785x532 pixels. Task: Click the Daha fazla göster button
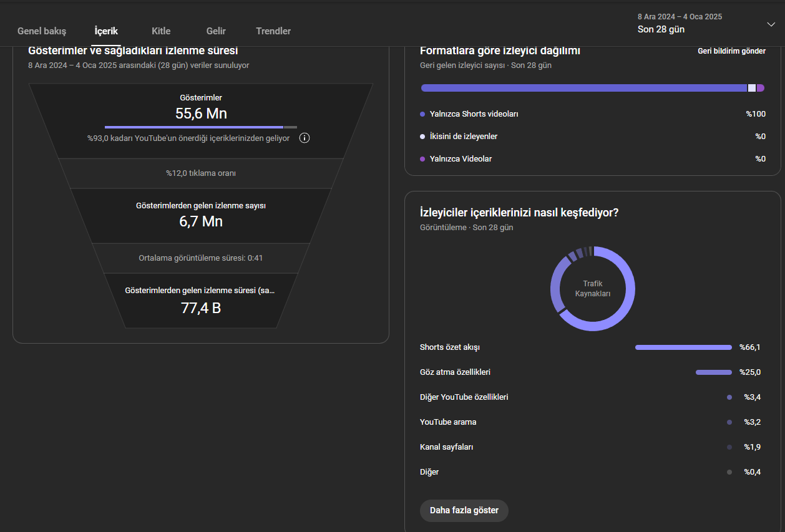coord(464,510)
